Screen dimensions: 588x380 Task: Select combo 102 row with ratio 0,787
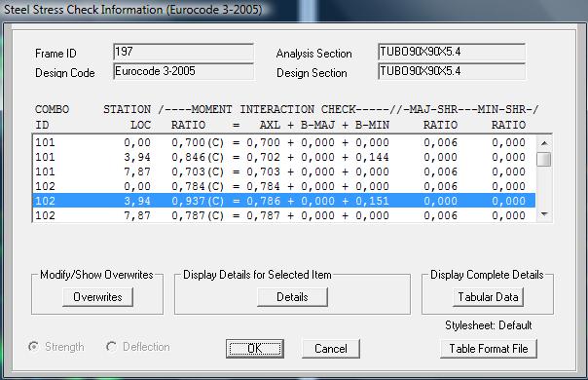(284, 215)
